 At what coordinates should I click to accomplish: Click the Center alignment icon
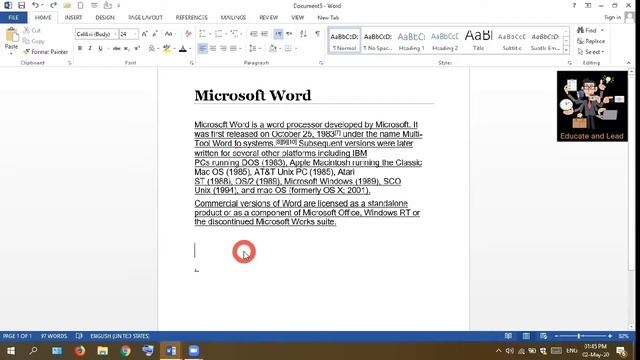(213, 49)
